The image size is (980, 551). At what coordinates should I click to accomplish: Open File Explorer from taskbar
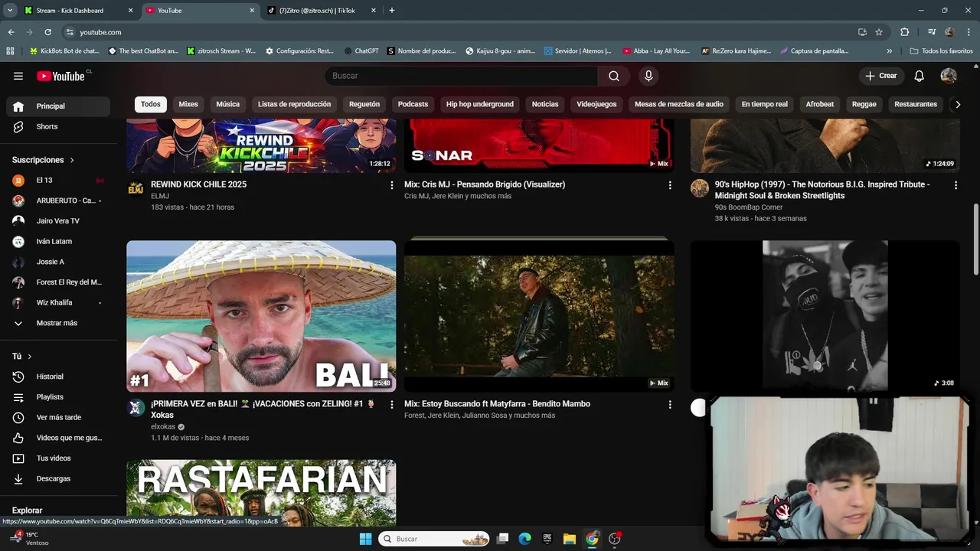point(570,539)
